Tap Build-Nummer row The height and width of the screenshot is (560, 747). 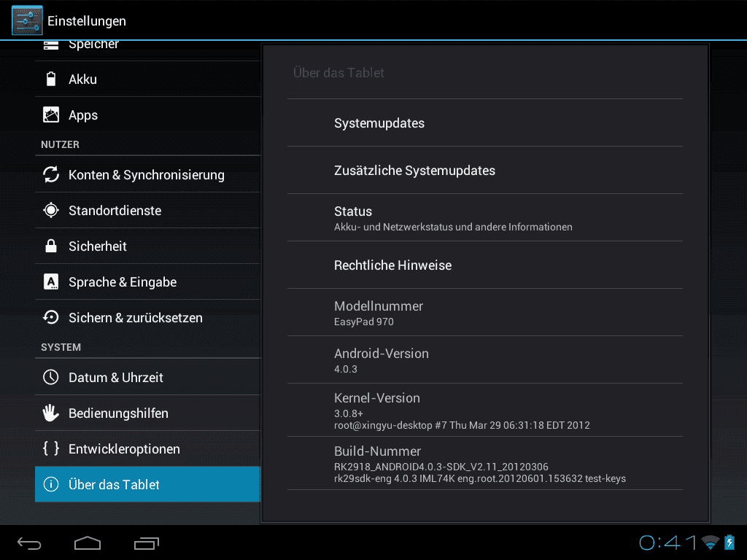[485, 463]
